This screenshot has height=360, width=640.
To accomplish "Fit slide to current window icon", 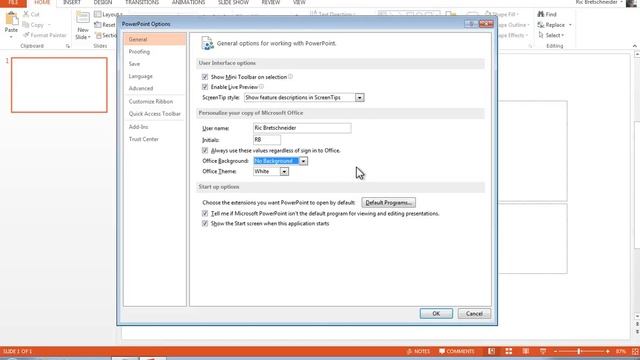I will (635, 351).
